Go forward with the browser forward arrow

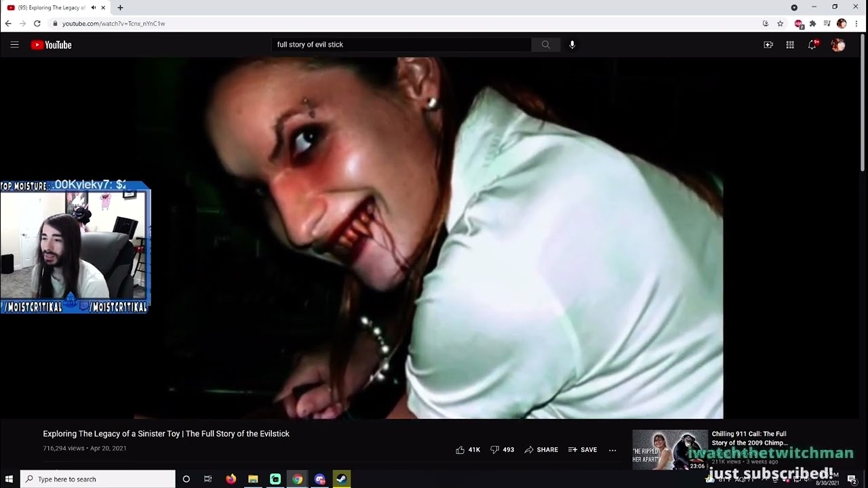[x=22, y=24]
